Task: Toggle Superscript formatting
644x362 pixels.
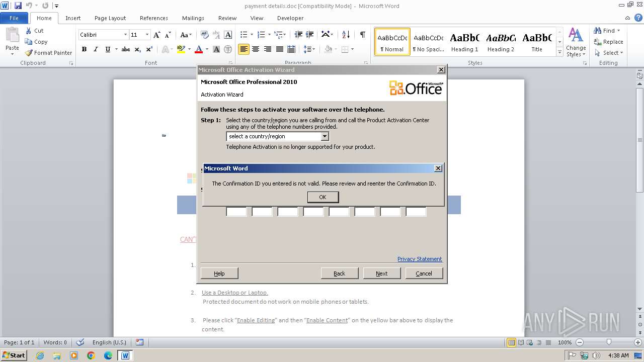Action: click(x=149, y=49)
